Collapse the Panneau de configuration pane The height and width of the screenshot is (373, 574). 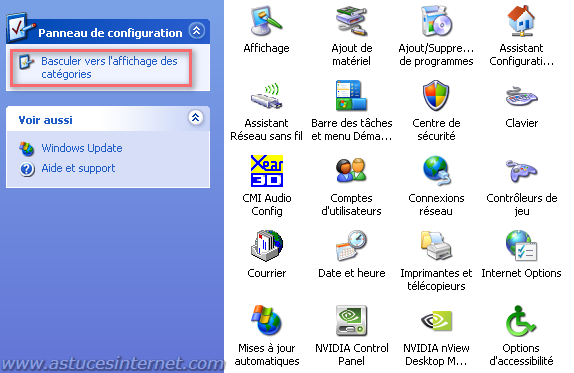click(197, 30)
